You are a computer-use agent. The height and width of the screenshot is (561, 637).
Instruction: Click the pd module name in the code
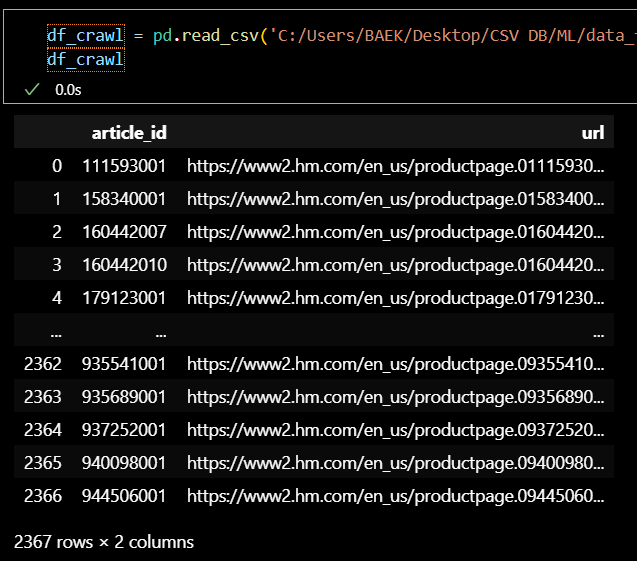(x=162, y=36)
